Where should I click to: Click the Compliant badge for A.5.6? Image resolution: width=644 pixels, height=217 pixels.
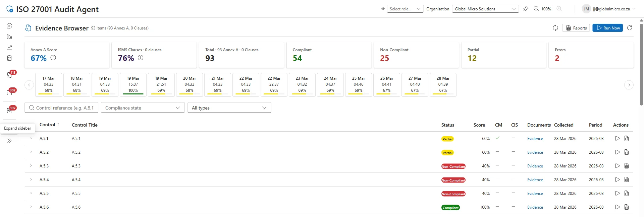(450, 208)
